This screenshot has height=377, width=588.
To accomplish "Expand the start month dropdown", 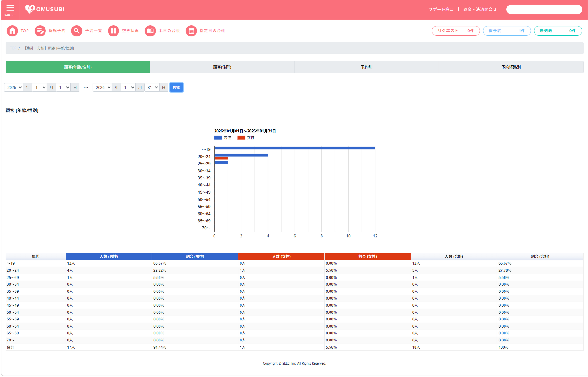I will [x=40, y=88].
